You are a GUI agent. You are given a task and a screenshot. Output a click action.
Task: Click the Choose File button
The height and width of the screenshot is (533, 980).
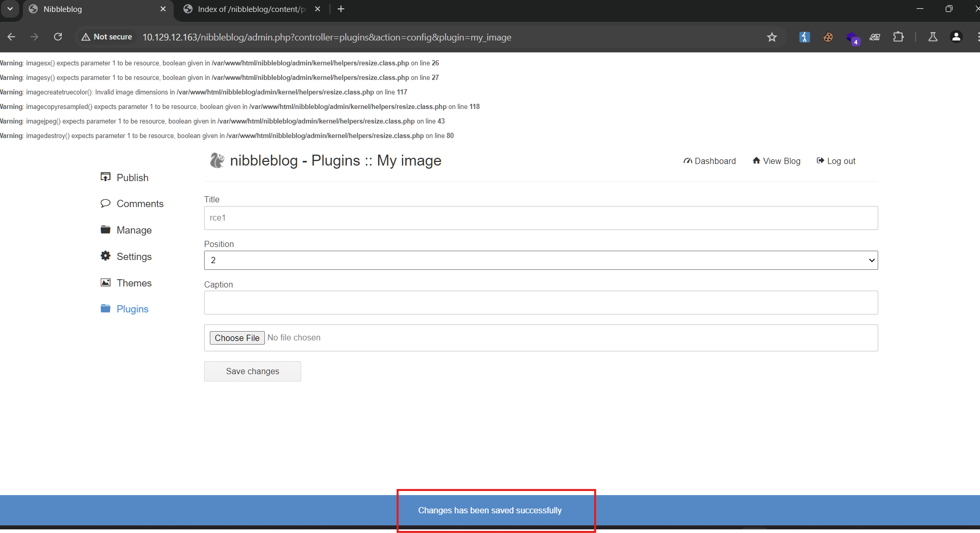237,338
